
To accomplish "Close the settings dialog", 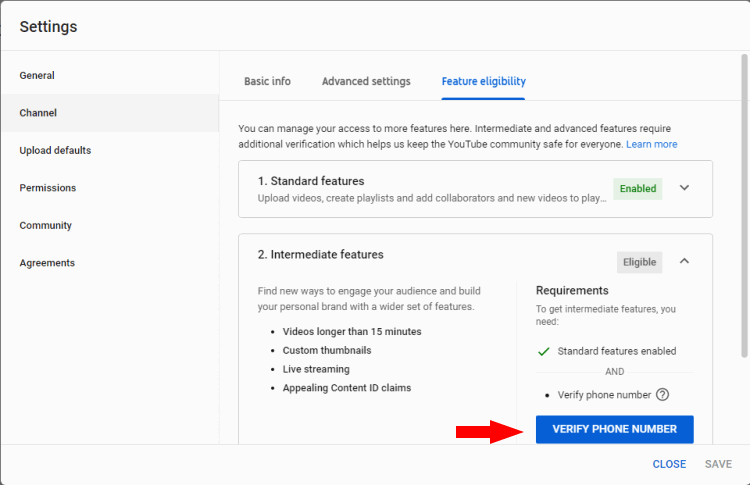I will [669, 464].
